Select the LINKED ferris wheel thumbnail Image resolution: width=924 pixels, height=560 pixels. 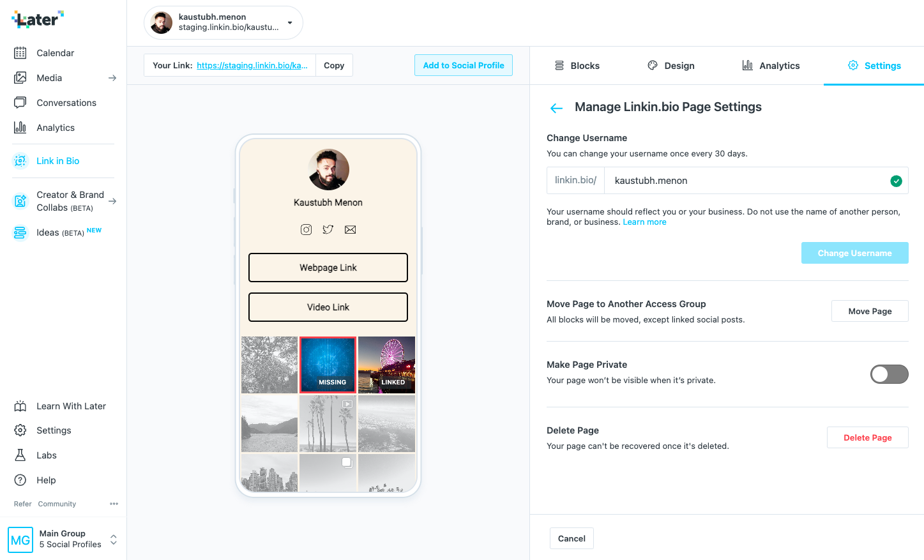click(x=387, y=365)
